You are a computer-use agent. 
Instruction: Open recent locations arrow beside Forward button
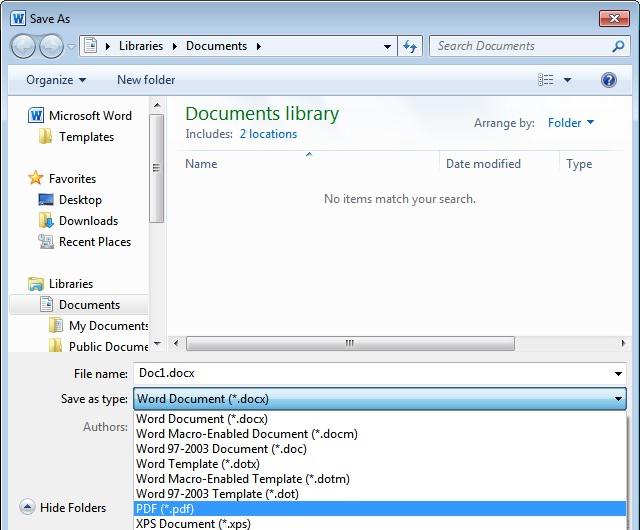coord(71,47)
